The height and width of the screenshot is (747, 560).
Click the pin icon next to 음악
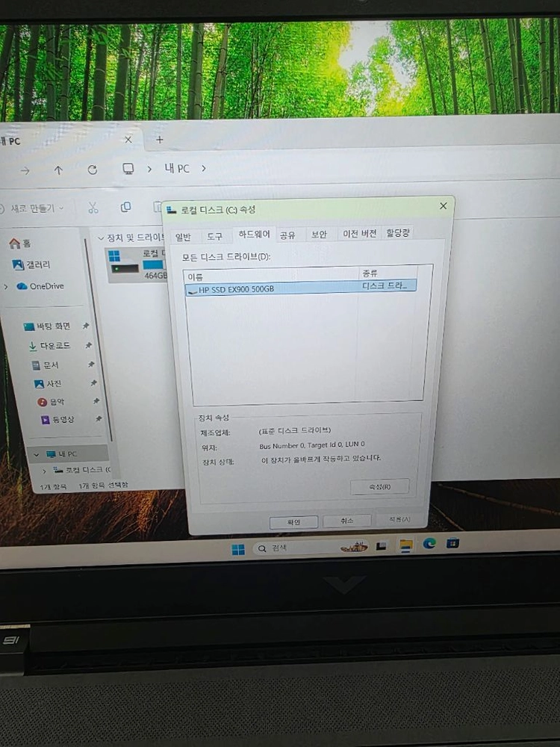coord(96,401)
